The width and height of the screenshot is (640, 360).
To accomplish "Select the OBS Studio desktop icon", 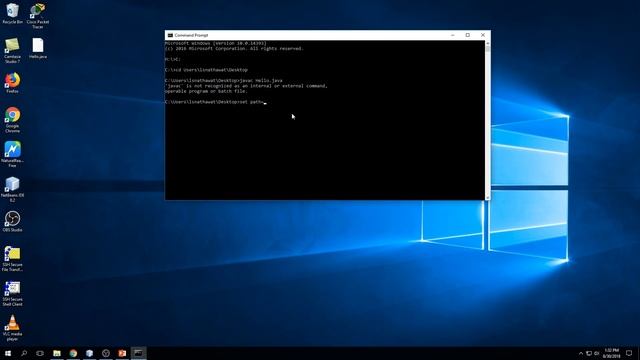I will pyautogui.click(x=12, y=222).
